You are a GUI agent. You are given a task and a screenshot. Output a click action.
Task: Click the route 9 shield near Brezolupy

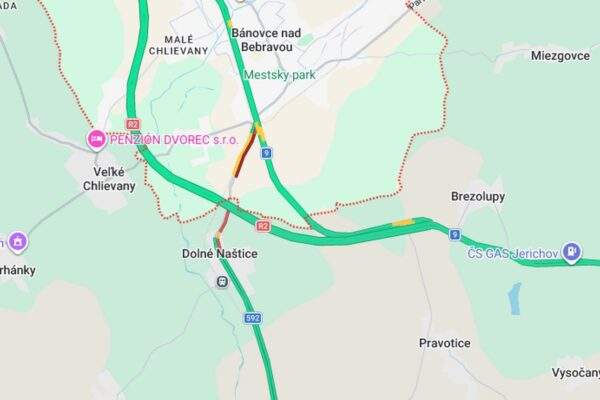[455, 234]
